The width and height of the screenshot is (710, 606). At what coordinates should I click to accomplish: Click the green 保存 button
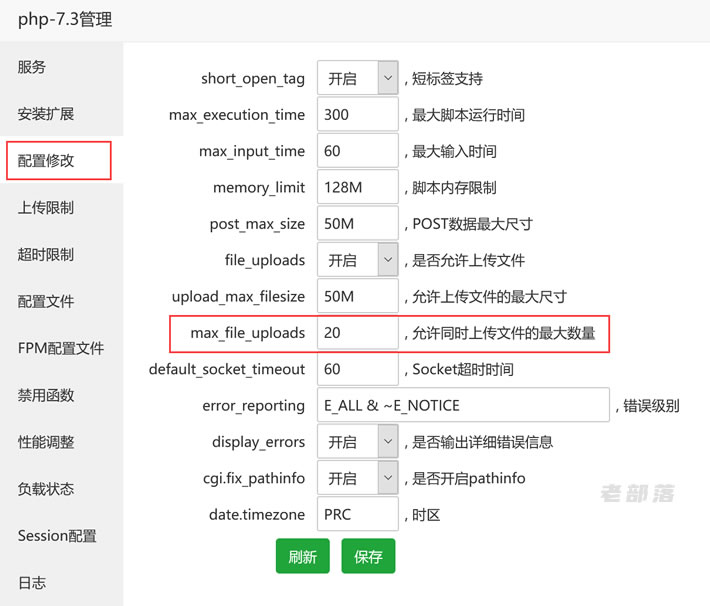pos(368,556)
